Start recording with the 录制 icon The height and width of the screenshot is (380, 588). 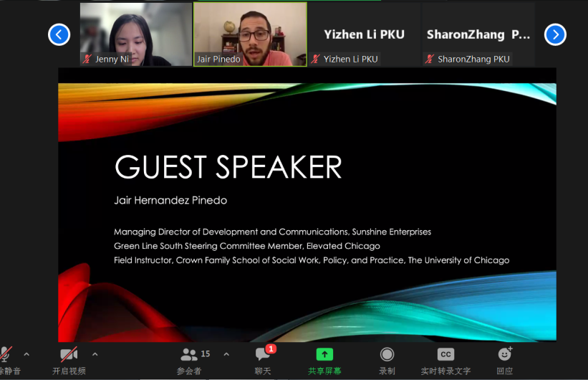pyautogui.click(x=387, y=354)
